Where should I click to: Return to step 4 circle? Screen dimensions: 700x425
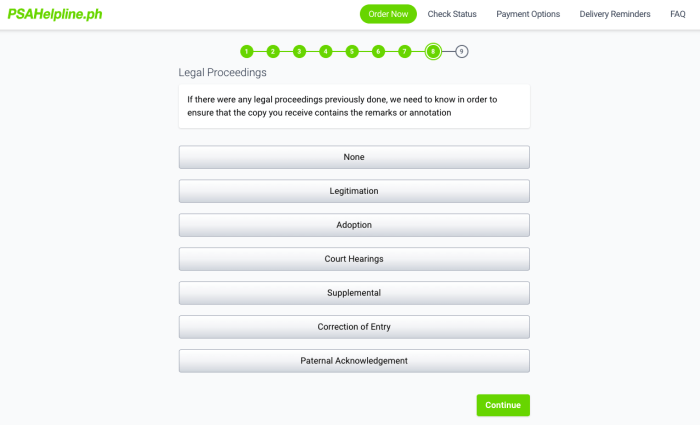coord(326,51)
